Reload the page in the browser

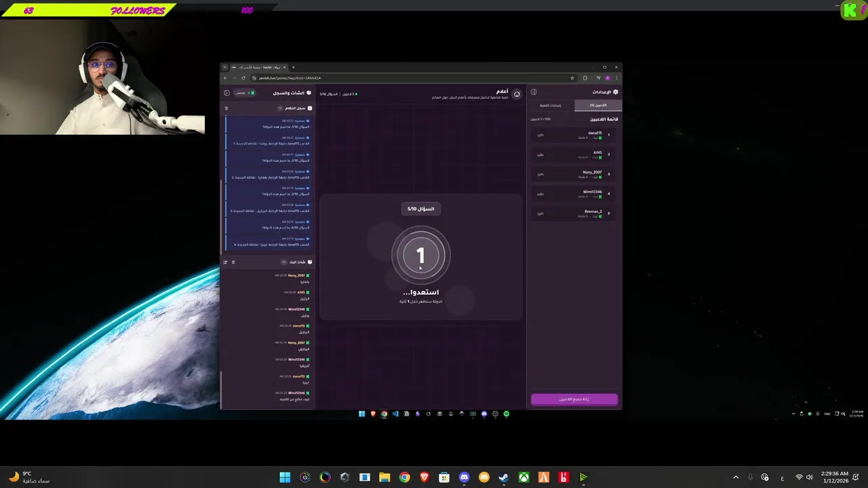coord(243,78)
